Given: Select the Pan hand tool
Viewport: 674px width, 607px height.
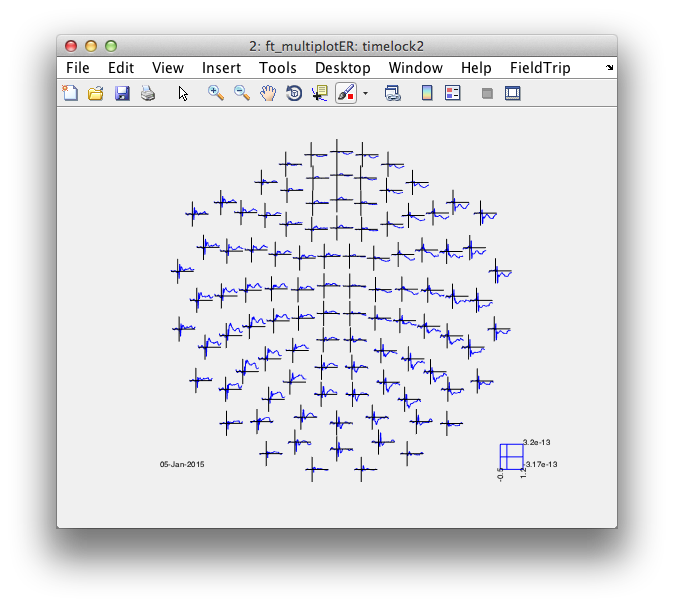Looking at the screenshot, I should pos(268,93).
